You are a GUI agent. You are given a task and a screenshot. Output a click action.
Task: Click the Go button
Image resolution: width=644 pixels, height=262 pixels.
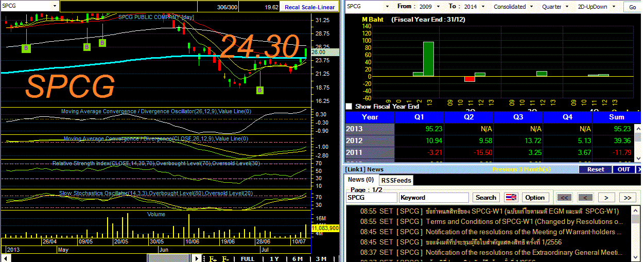pyautogui.click(x=632, y=7)
